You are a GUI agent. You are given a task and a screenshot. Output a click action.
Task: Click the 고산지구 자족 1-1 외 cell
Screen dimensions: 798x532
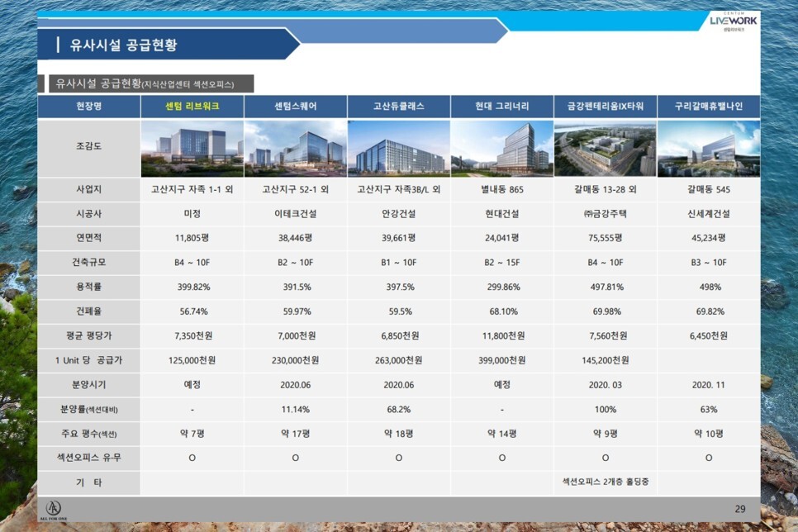coord(192,189)
